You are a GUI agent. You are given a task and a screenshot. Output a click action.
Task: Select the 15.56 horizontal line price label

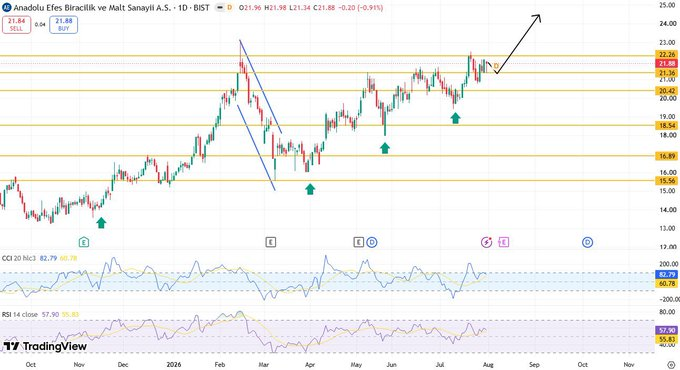point(667,180)
